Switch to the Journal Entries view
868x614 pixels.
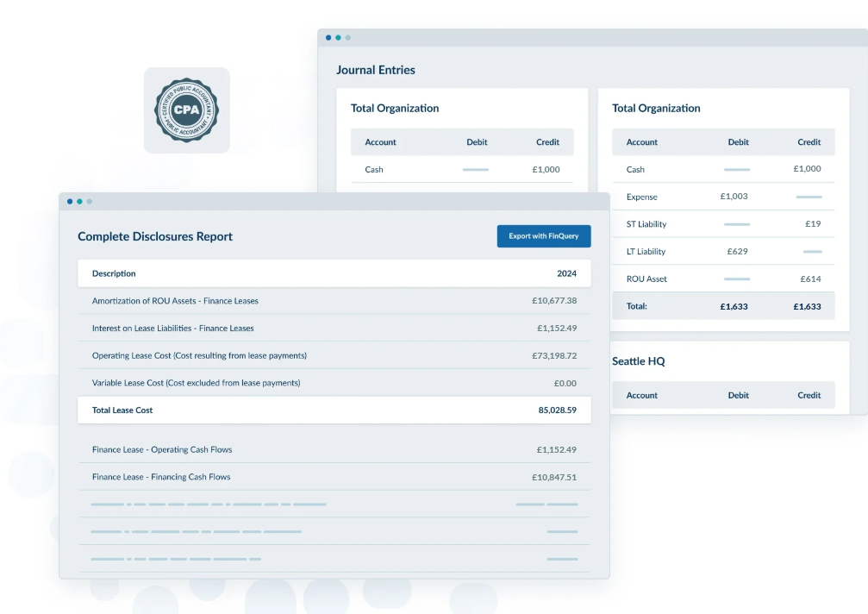375,70
